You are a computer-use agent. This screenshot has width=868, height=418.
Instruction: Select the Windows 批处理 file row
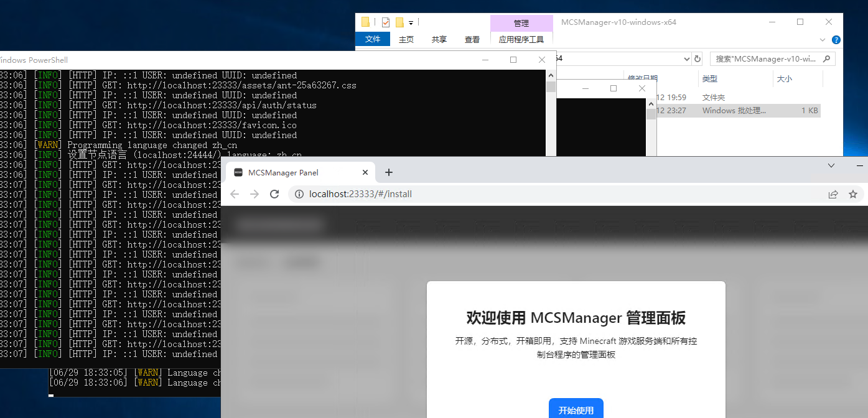[739, 111]
